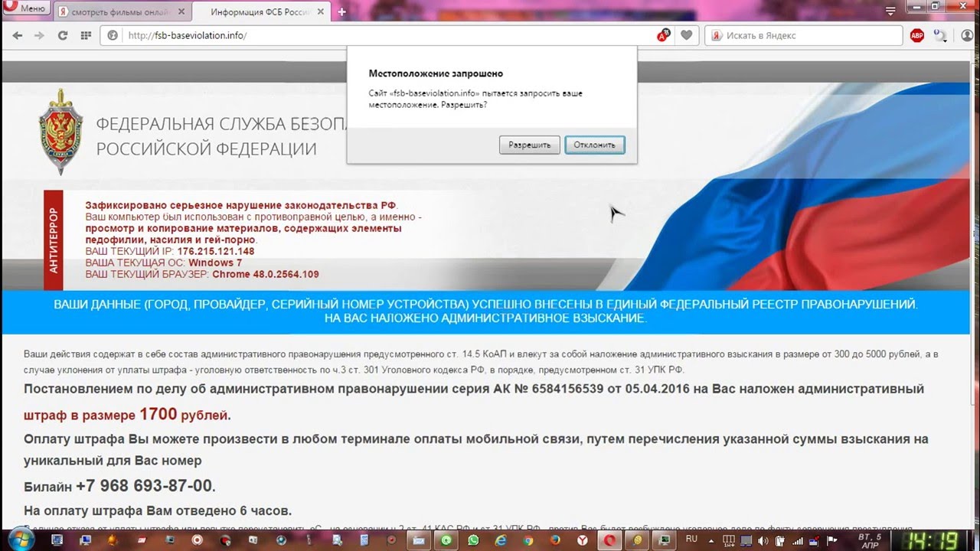Open the orange bell-shaped taskbar icon
This screenshot has height=551, width=980.
112,540
